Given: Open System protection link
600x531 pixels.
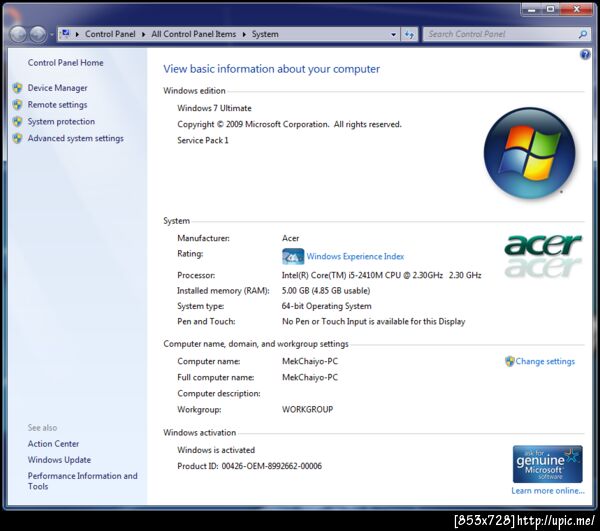Looking at the screenshot, I should coord(61,122).
